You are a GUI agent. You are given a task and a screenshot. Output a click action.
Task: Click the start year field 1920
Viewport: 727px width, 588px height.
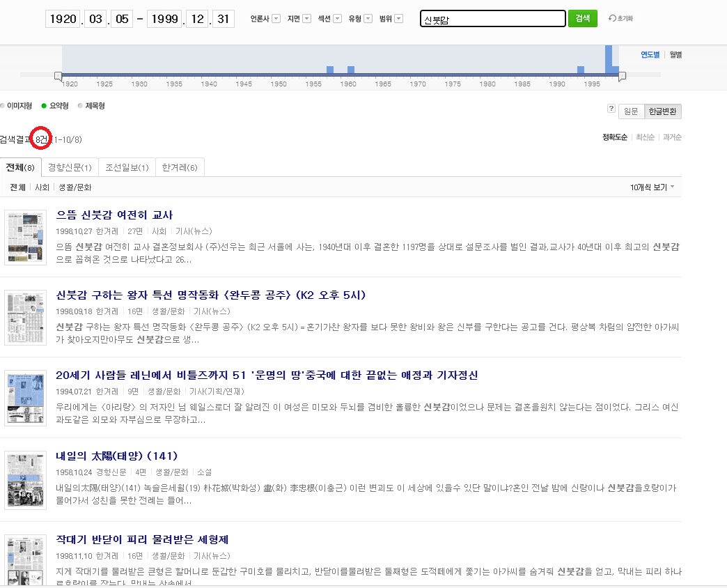(x=63, y=19)
